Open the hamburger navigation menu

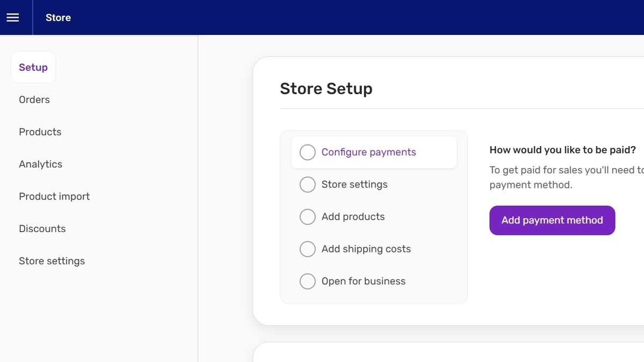click(x=13, y=17)
